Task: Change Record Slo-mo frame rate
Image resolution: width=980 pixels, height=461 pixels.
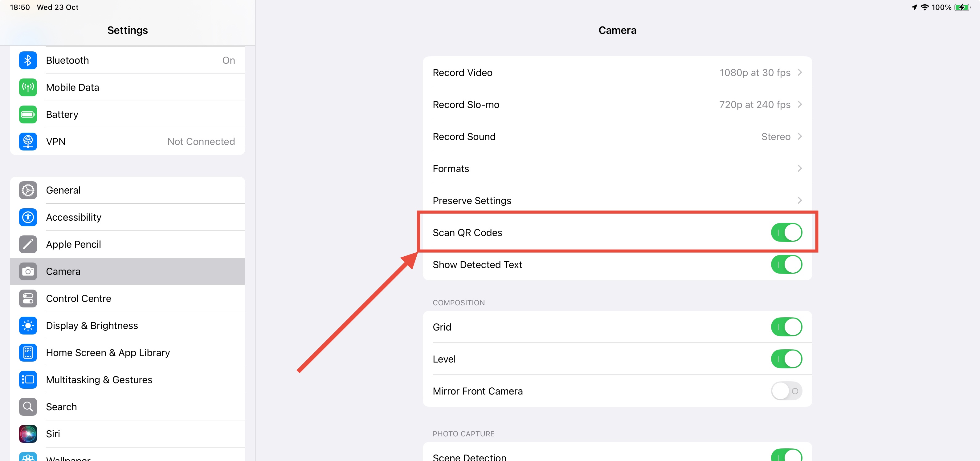Action: [x=616, y=105]
